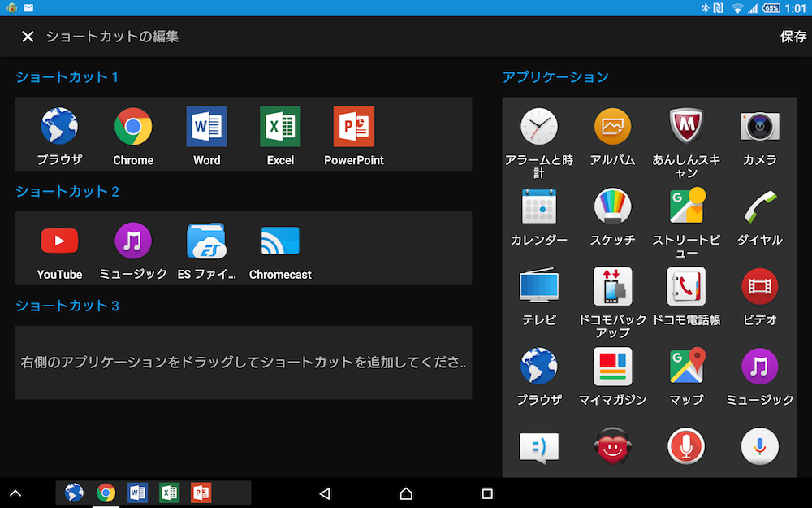Launch PowerPoint from the bottom shortcut bar
Viewport: 812px width, 508px height.
[x=201, y=493]
